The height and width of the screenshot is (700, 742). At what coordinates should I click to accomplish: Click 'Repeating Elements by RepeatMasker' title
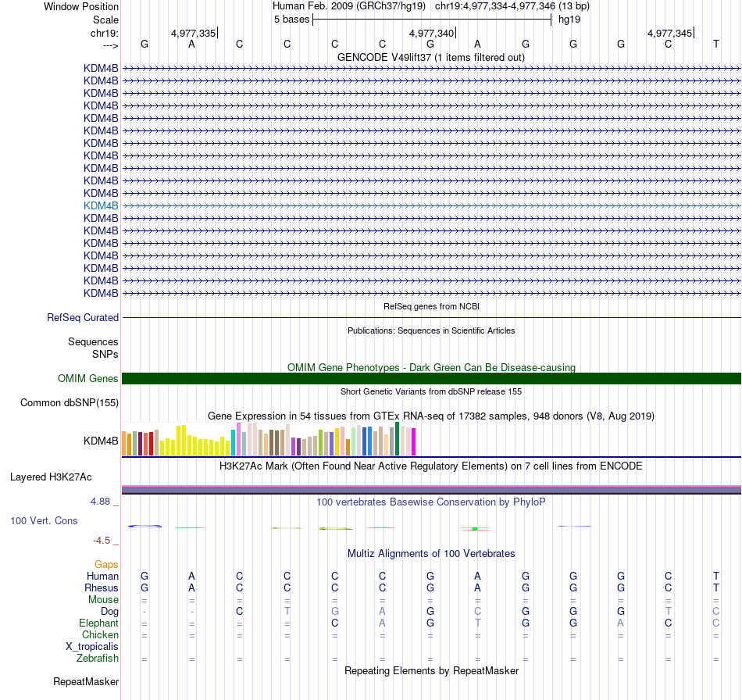pos(432,671)
